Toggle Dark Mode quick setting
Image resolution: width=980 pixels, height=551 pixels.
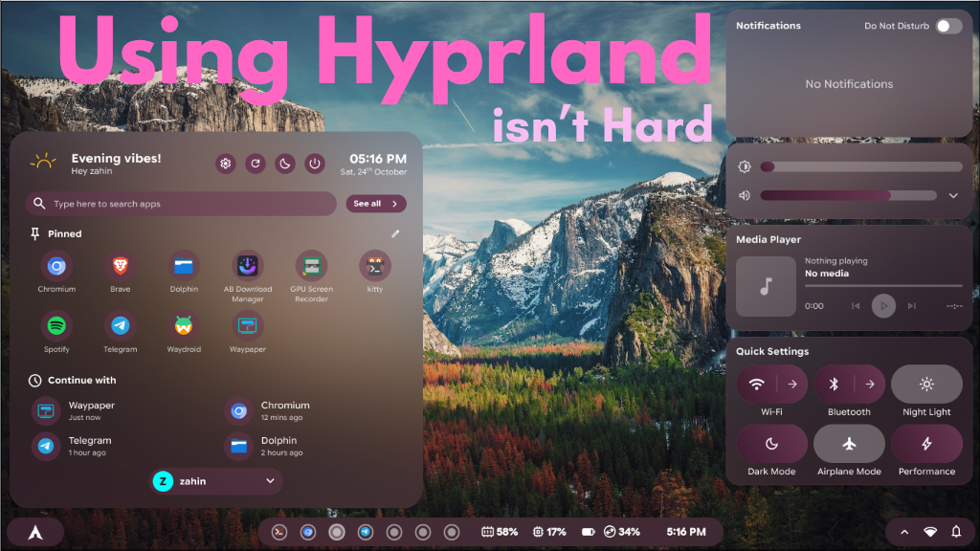tap(772, 444)
